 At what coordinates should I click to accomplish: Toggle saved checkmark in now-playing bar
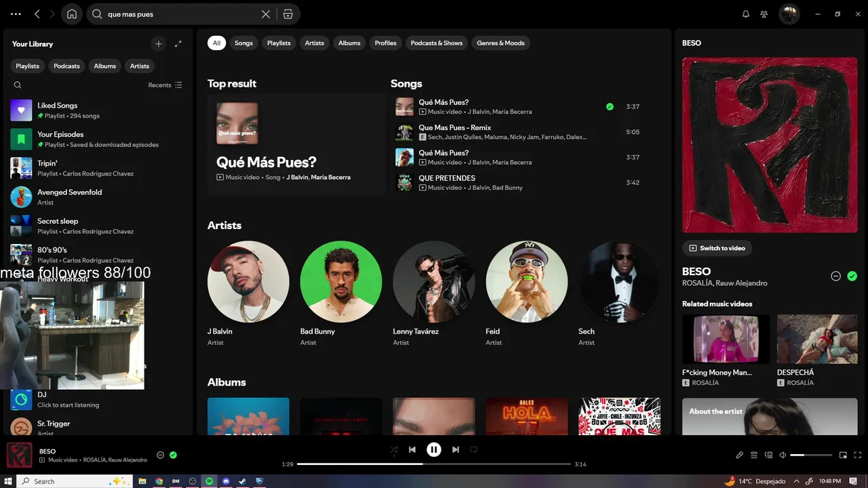coord(173,455)
